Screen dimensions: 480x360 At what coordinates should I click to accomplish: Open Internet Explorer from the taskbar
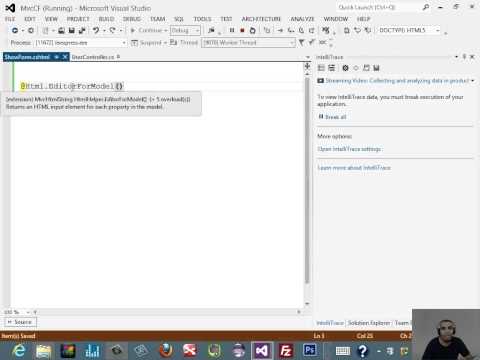click(x=19, y=351)
